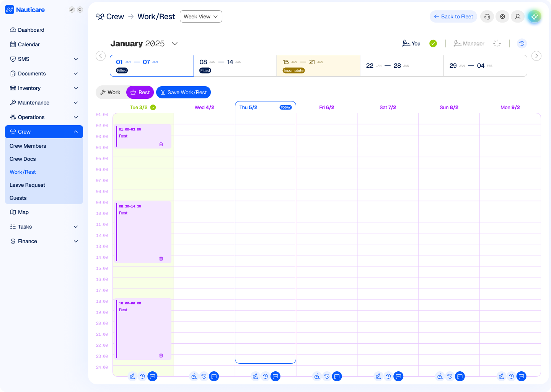This screenshot has height=392, width=551.
Task: Expand the SMS menu
Action: click(44, 59)
